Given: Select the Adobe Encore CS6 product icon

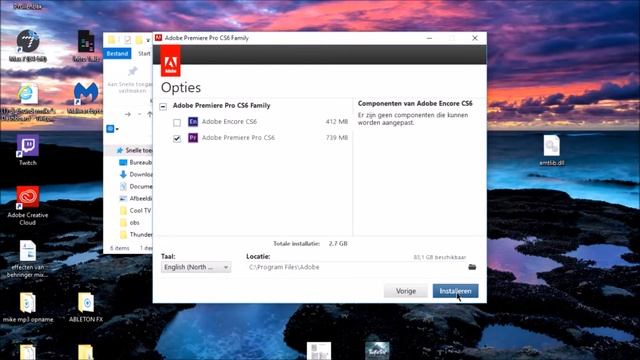Looking at the screenshot, I should 193,122.
